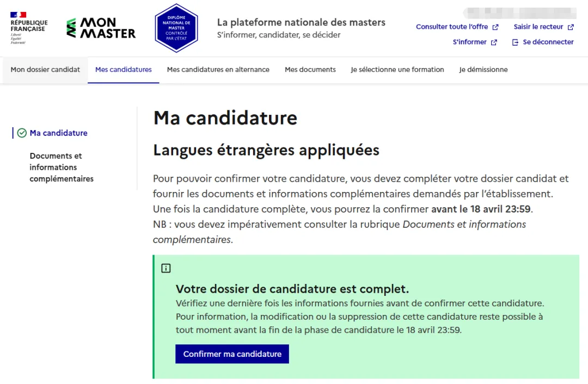Screen dimensions: 588x384
Task: Select Ma candidature in the sidebar
Action: pos(58,133)
